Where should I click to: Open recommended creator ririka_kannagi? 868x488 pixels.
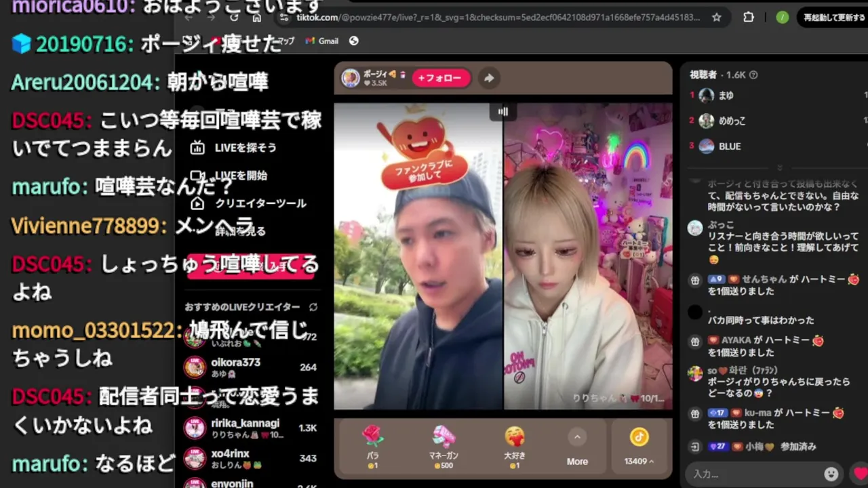tap(251, 428)
